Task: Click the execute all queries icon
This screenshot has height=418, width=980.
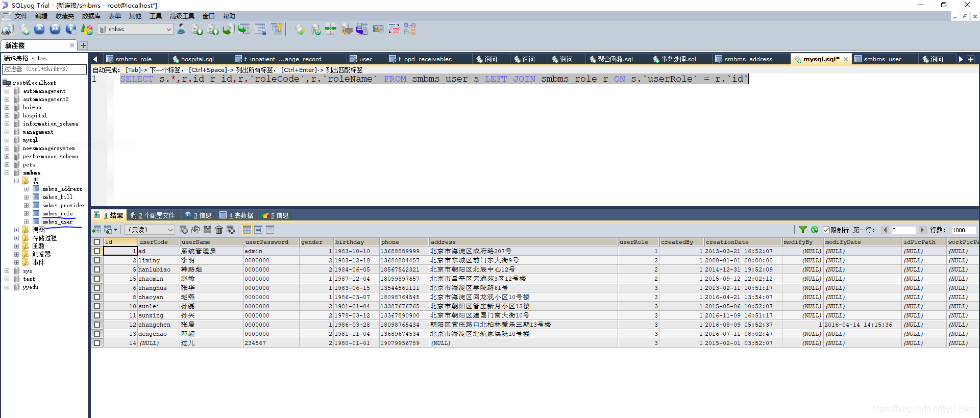Action: tap(55, 29)
